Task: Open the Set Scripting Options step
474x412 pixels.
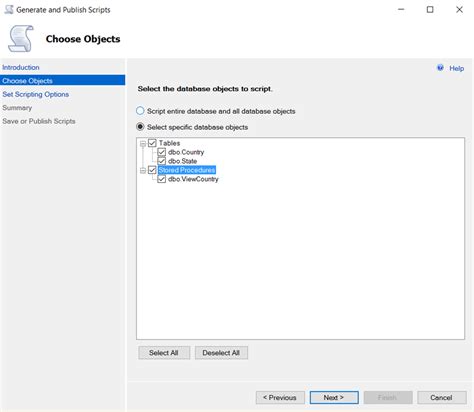Action: [35, 94]
